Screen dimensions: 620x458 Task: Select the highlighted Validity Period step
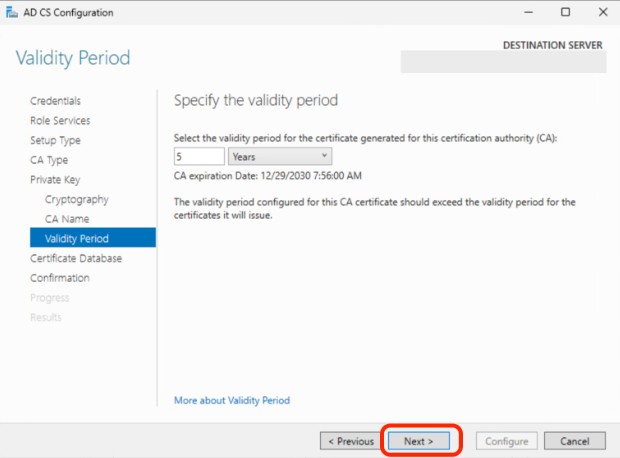pyautogui.click(x=77, y=238)
